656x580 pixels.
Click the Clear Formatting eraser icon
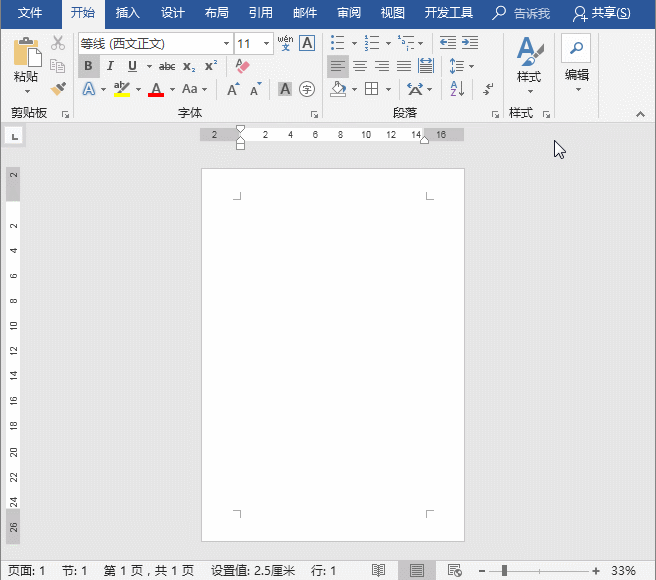pos(242,66)
